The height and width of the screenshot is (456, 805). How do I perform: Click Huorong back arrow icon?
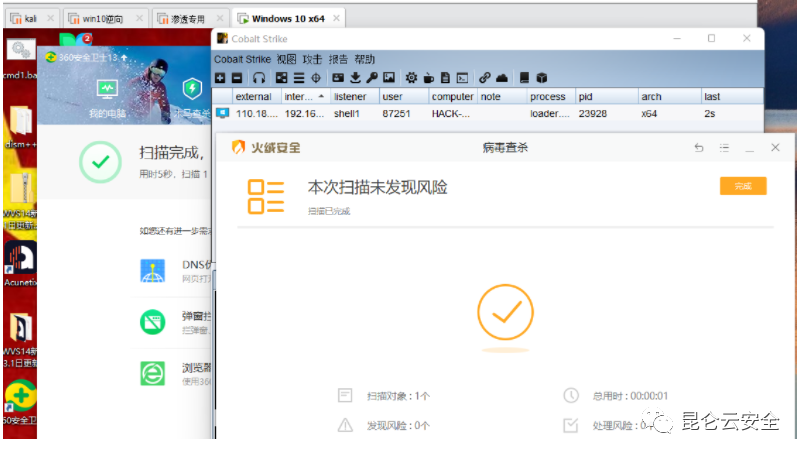tap(699, 148)
